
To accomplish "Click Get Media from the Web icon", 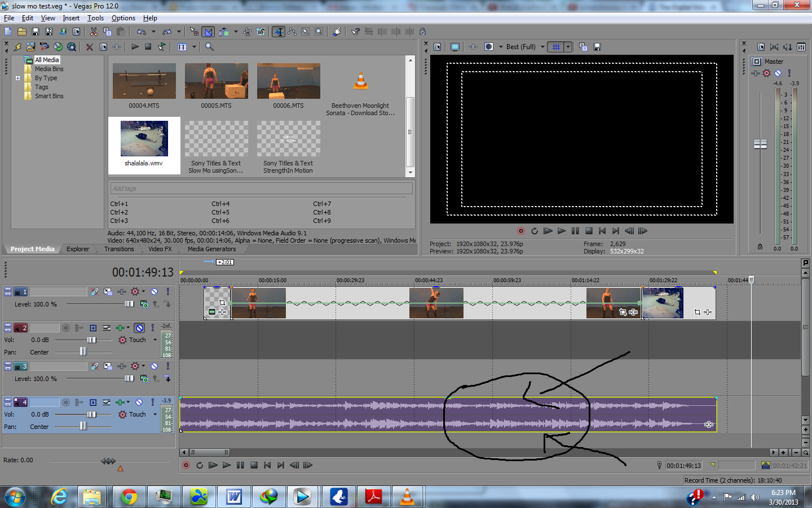I will 72,47.
